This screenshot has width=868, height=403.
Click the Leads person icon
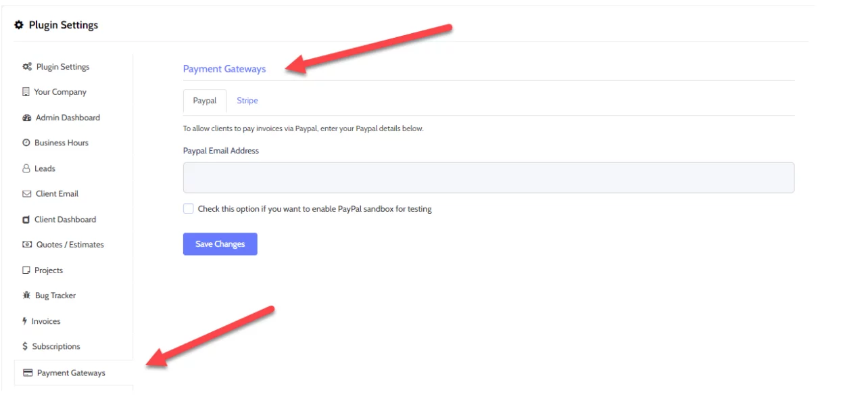click(x=26, y=168)
